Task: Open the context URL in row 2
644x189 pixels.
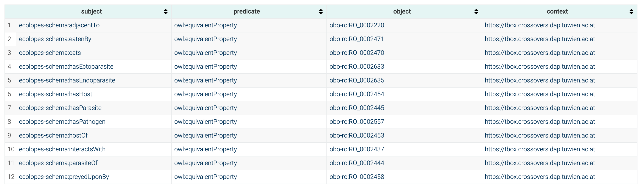Action: pos(539,39)
